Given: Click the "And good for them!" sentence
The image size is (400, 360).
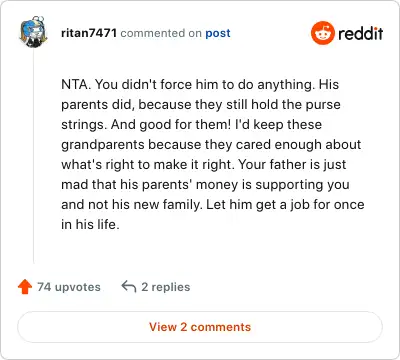Looking at the screenshot, I should point(171,124).
